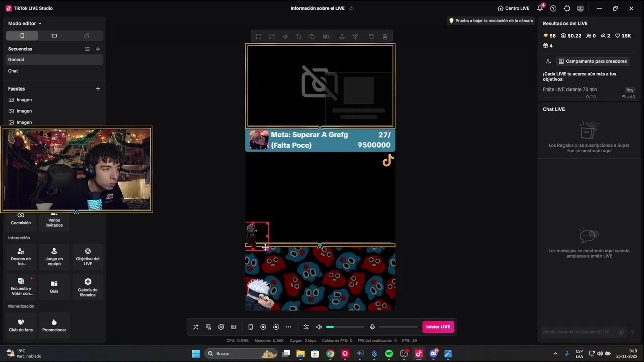
Task: Switch to landscape canvas orientation
Action: click(54, 36)
